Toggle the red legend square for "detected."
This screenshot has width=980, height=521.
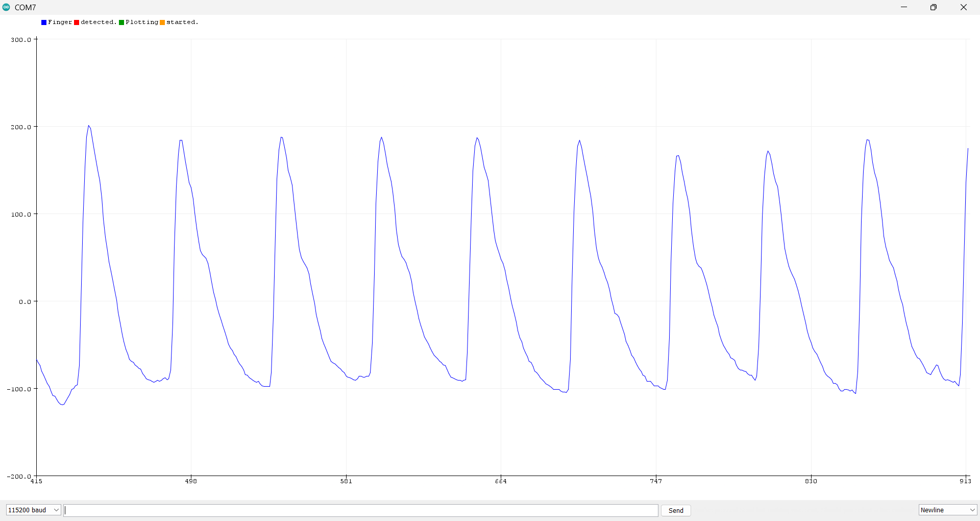[x=76, y=22]
